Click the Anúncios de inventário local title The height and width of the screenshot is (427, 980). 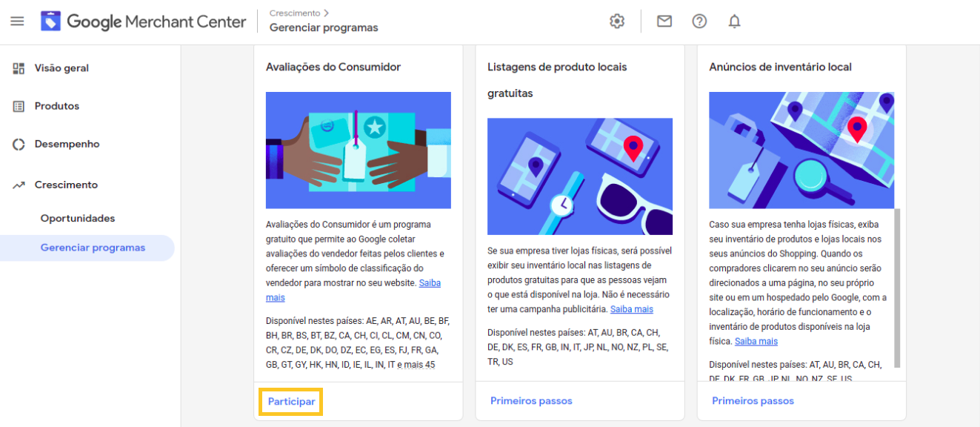tap(780, 67)
